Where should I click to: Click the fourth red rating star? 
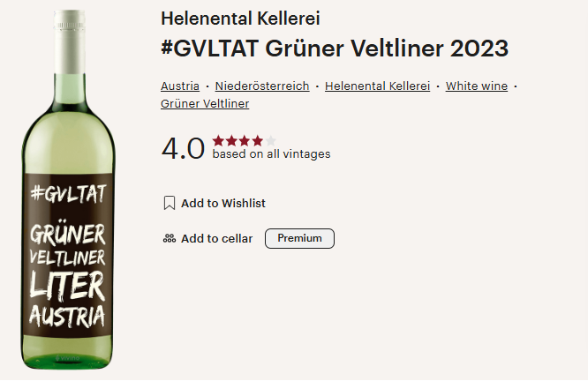coord(257,141)
